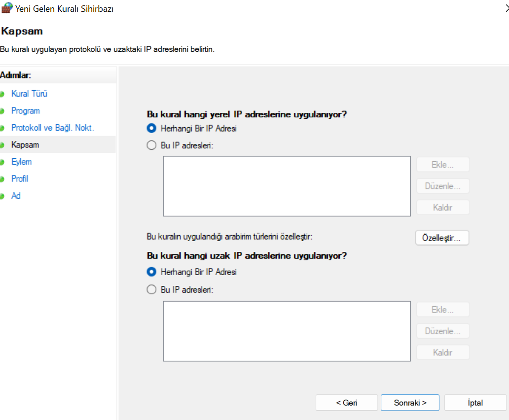Click inside the remote IP addresses list box
The width and height of the screenshot is (509, 420).
click(x=287, y=331)
